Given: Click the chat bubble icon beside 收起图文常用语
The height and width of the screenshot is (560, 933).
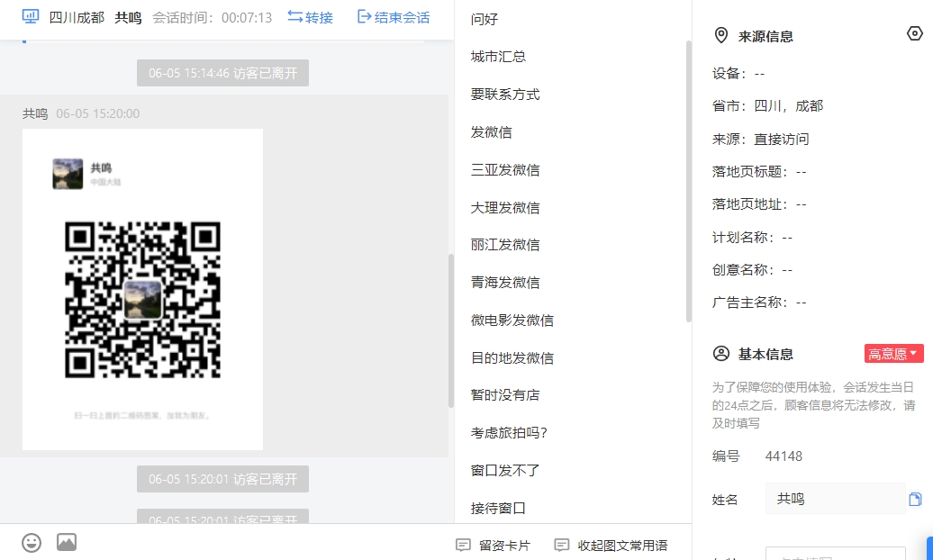Looking at the screenshot, I should click(x=561, y=545).
